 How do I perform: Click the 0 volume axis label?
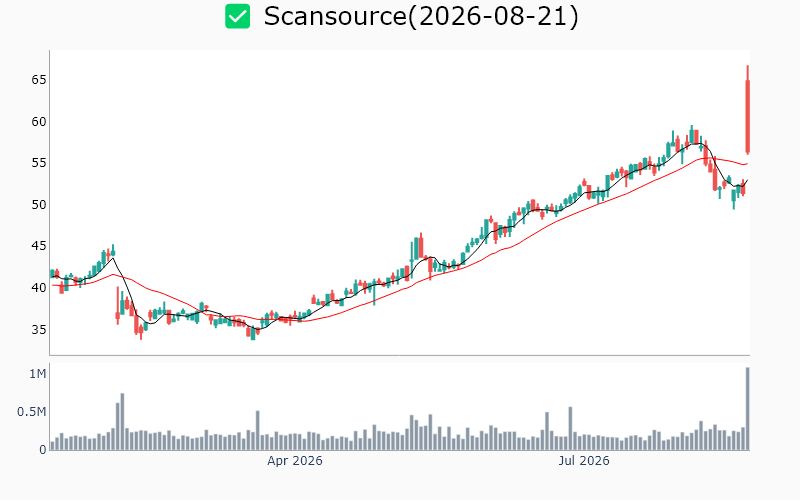[x=43, y=450]
